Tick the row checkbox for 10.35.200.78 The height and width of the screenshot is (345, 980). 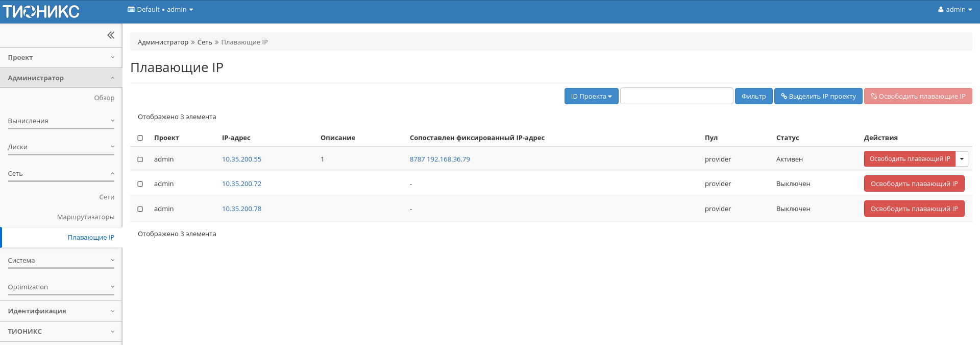tap(140, 209)
